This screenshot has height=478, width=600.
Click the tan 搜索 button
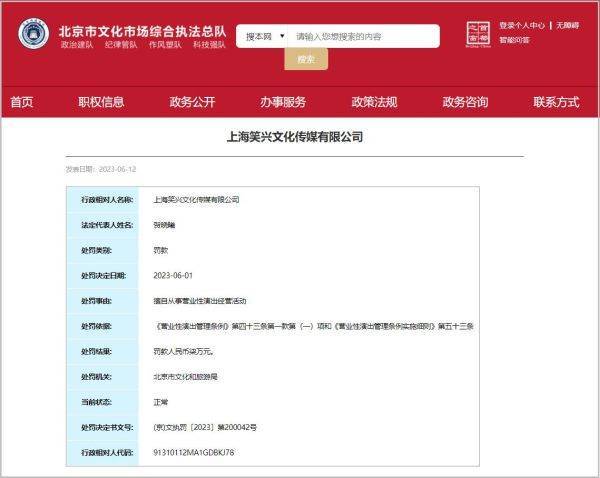(x=306, y=59)
